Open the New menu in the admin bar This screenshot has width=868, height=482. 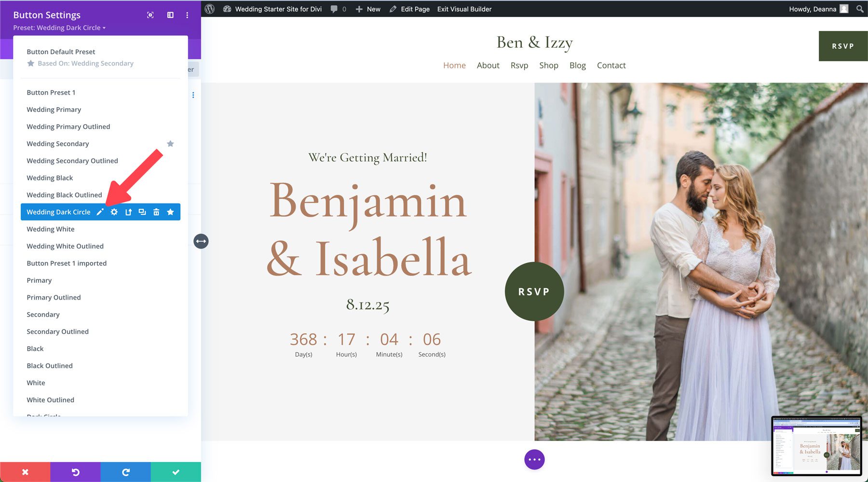pos(368,9)
